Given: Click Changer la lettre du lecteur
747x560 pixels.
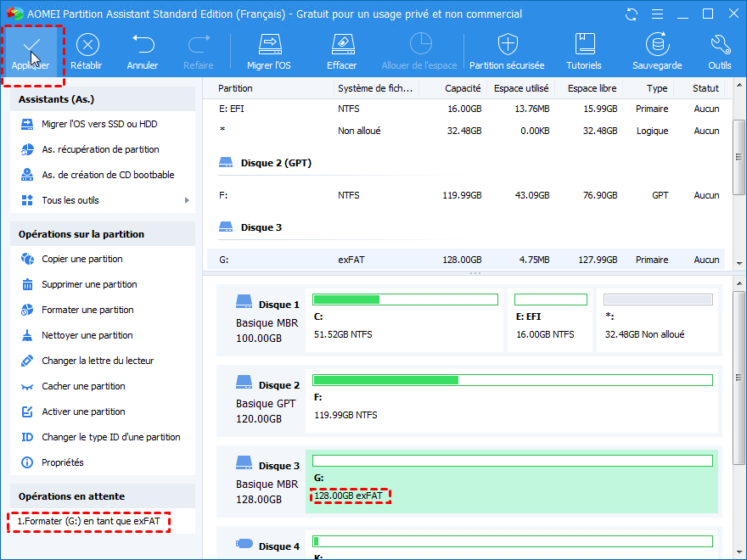Looking at the screenshot, I should (x=98, y=361).
